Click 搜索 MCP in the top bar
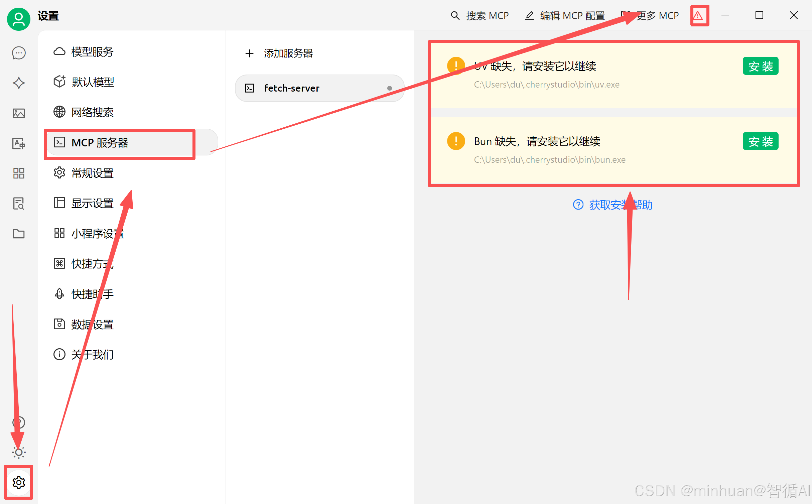This screenshot has width=812, height=504. pyautogui.click(x=480, y=16)
